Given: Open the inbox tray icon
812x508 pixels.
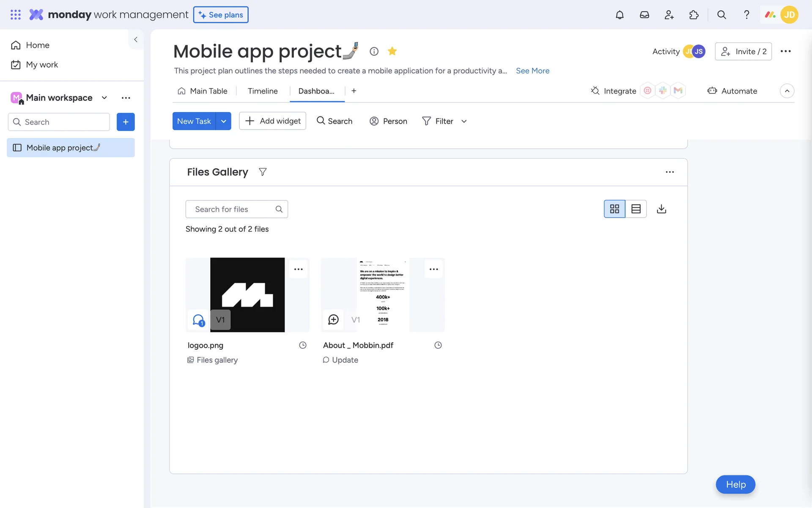Looking at the screenshot, I should (x=644, y=15).
